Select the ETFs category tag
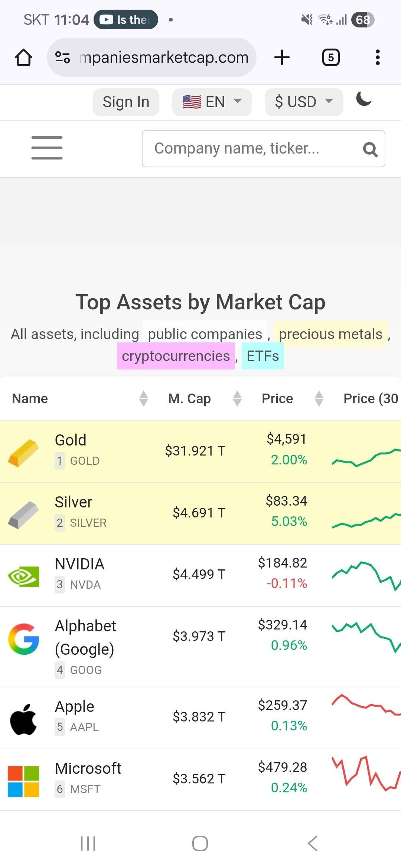Screen dimensions: 401x868 (263, 356)
